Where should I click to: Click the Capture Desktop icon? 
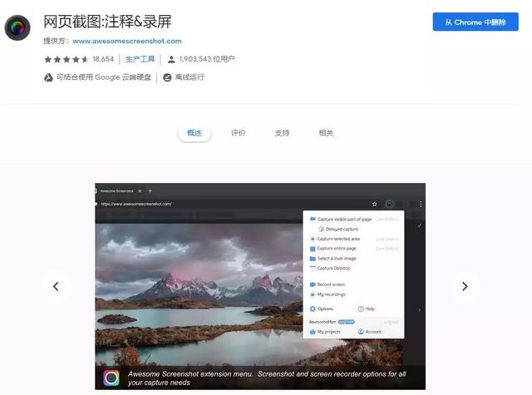[x=313, y=268]
